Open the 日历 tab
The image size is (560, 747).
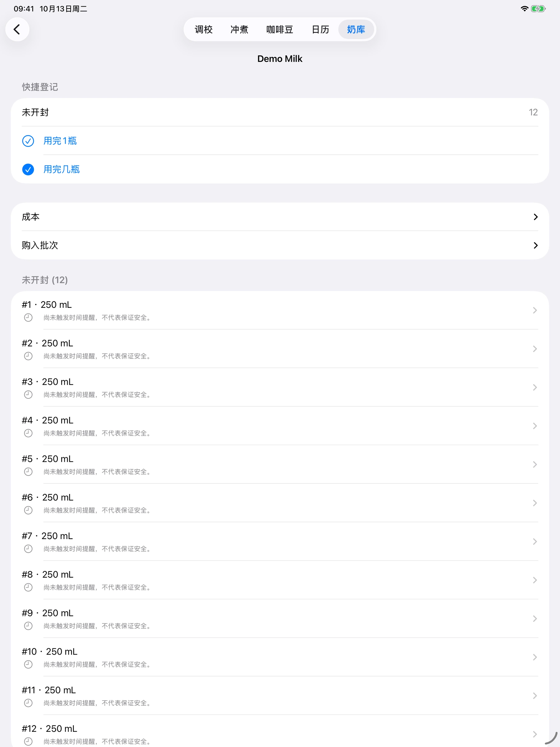point(320,29)
